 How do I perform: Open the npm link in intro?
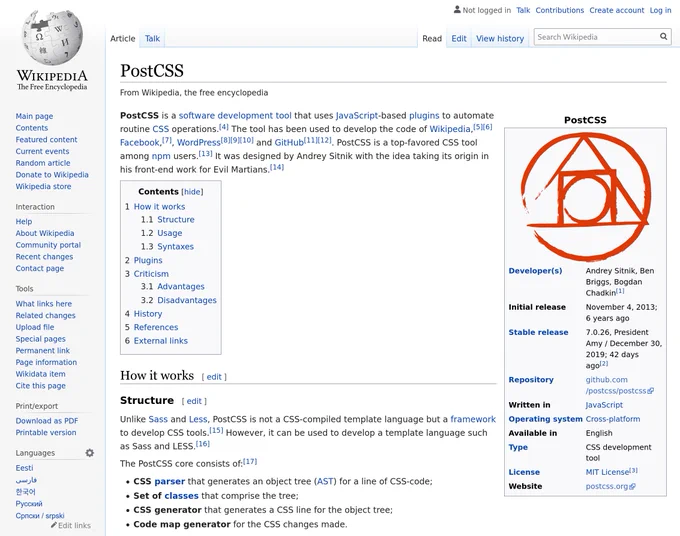tap(161, 156)
